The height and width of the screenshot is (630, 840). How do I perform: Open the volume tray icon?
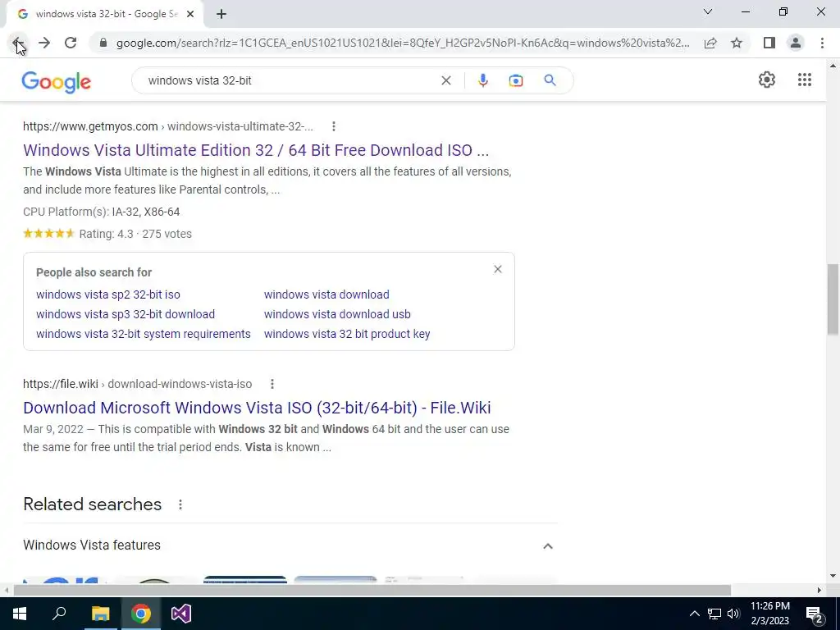pyautogui.click(x=733, y=614)
